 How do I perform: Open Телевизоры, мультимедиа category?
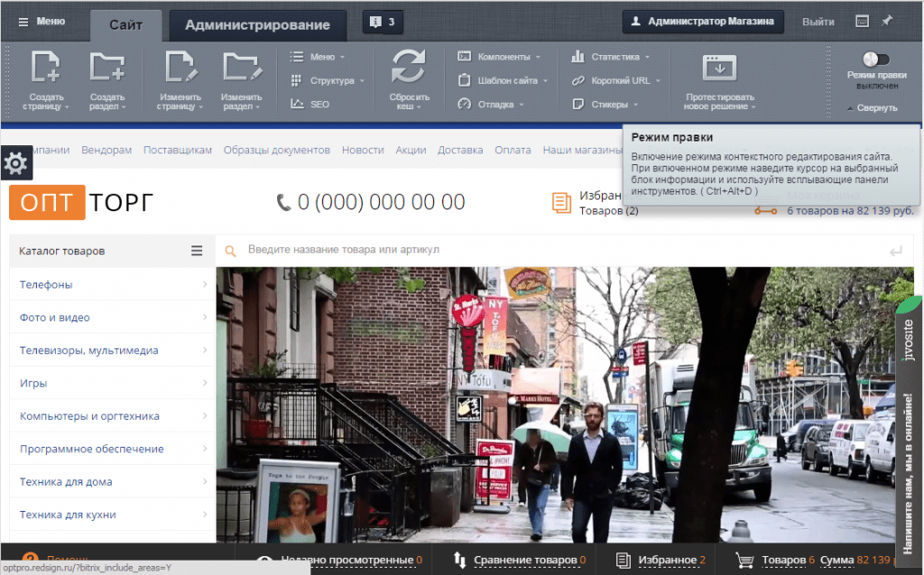point(112,350)
